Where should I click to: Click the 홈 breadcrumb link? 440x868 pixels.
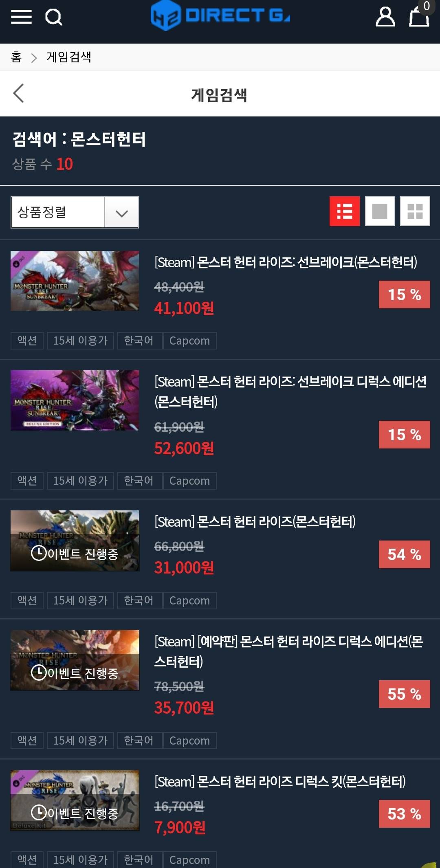(x=16, y=57)
